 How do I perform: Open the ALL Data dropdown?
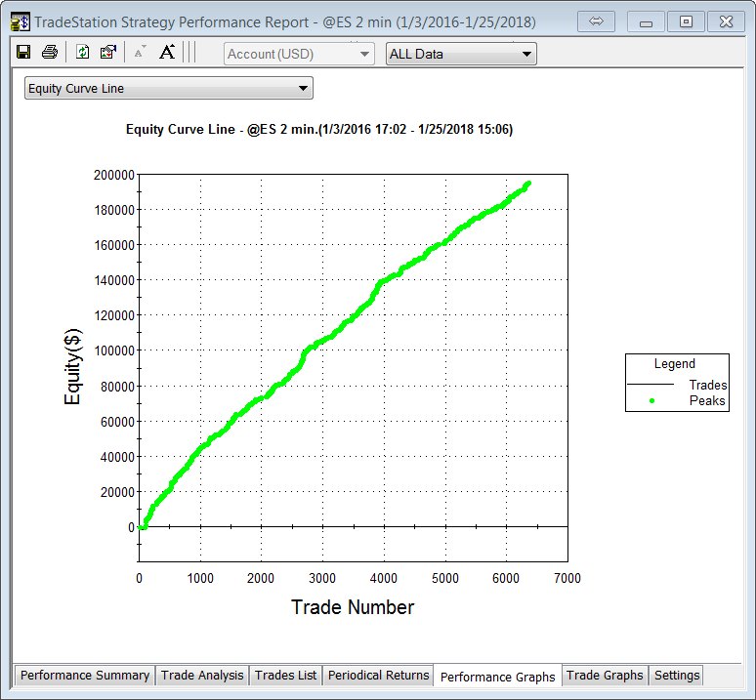pyautogui.click(x=461, y=54)
